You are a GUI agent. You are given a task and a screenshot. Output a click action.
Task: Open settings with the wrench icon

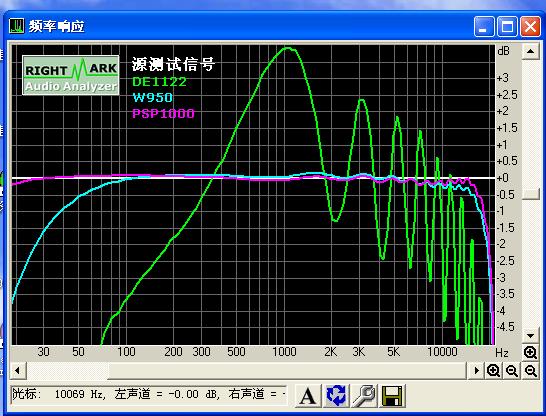[364, 395]
